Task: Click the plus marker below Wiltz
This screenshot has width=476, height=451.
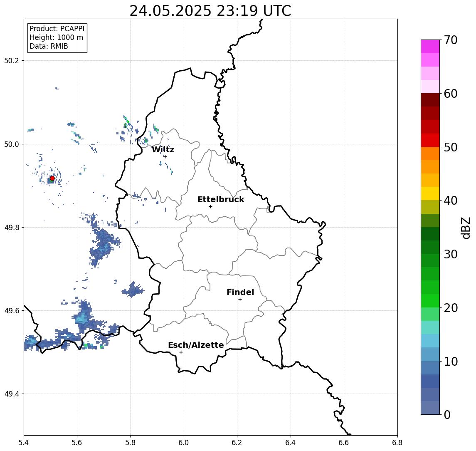Action: tap(165, 156)
